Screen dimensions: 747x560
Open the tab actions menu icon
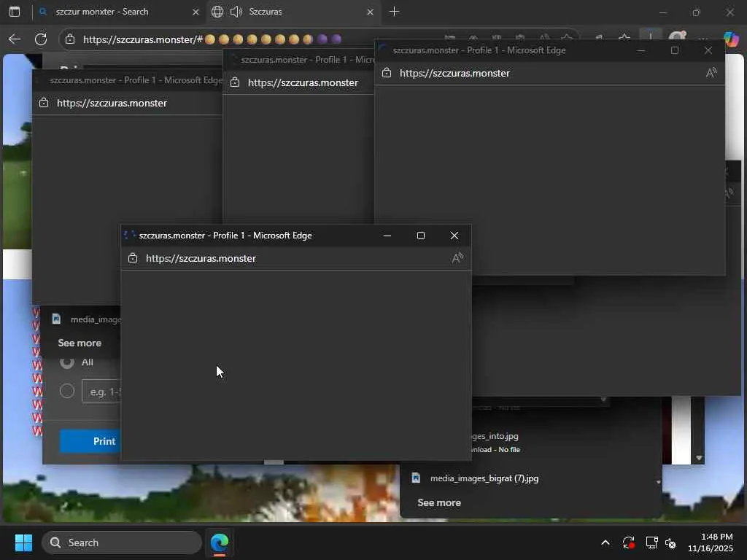(x=15, y=12)
